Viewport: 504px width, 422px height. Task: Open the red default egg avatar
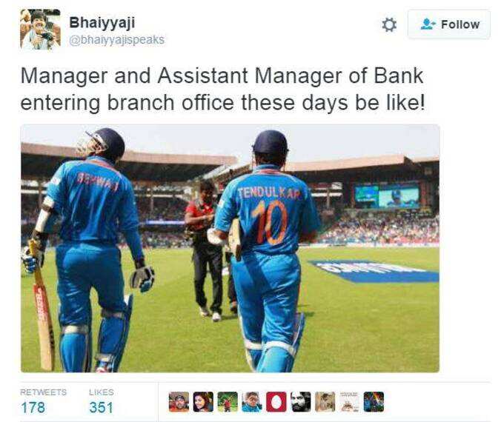coord(276,402)
